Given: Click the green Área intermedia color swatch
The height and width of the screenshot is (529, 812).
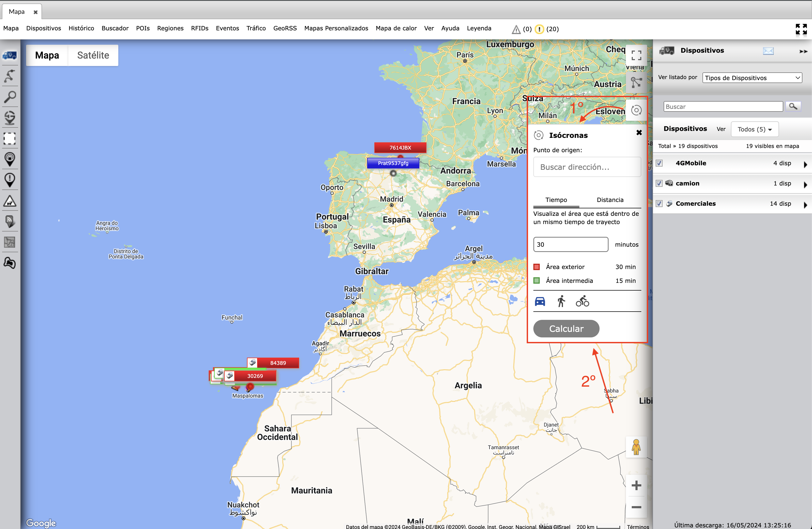Looking at the screenshot, I should coord(537,281).
